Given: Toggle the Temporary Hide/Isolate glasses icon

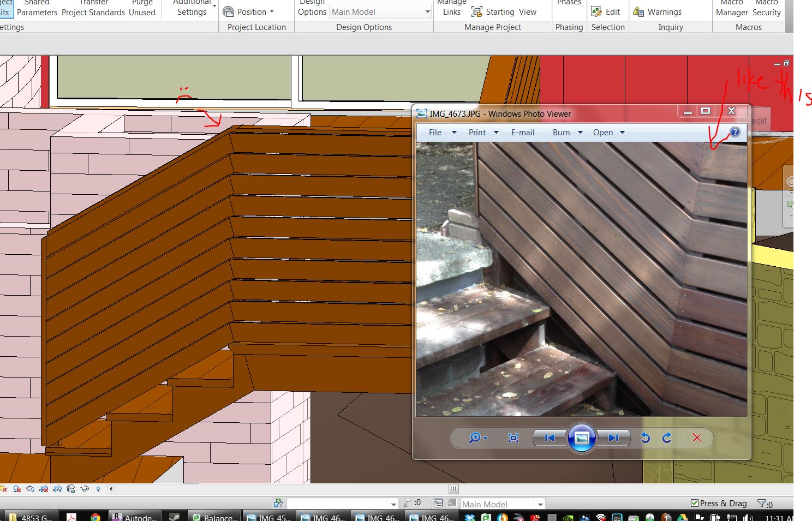Looking at the screenshot, I should 84,488.
